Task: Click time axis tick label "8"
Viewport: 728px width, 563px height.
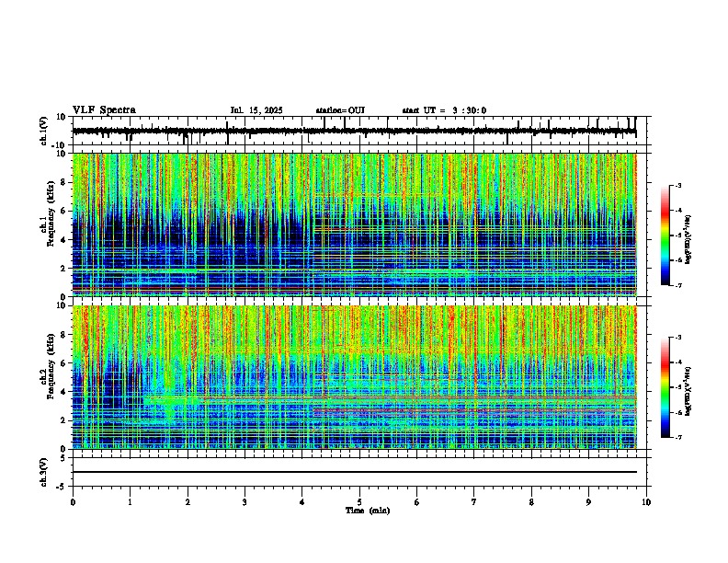Action: coord(531,502)
